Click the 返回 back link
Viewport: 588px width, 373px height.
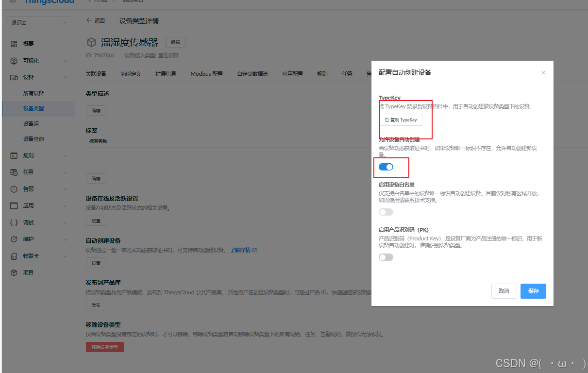95,20
